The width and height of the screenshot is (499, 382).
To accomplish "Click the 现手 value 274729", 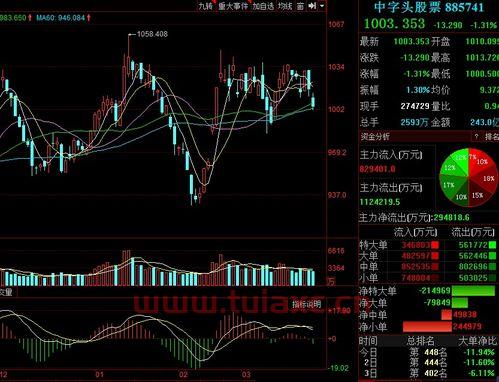I will click(415, 106).
